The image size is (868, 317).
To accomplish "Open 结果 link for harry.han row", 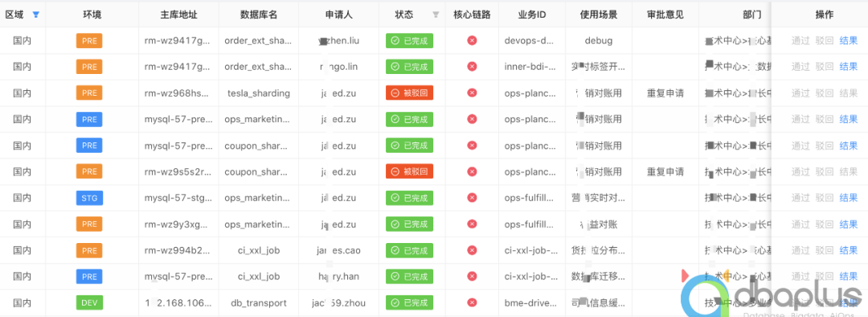I will 849,277.
